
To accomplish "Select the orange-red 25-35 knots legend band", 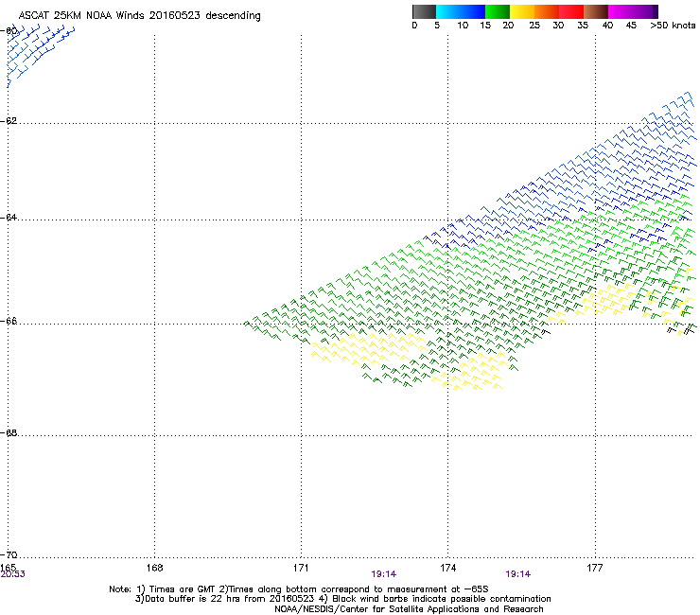I will coord(559,11).
